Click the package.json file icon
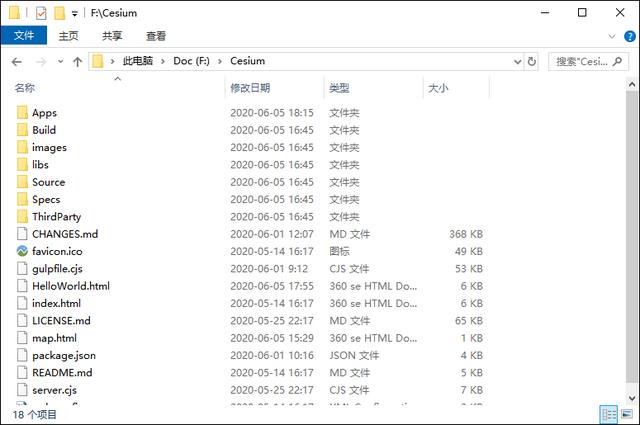This screenshot has width=640, height=425. tap(22, 355)
